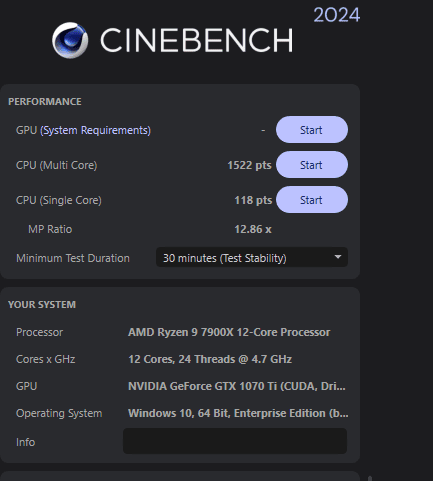Image resolution: width=433 pixels, height=481 pixels.
Task: Click the AMD Ryzen 9 7900X processor text
Action: click(229, 332)
